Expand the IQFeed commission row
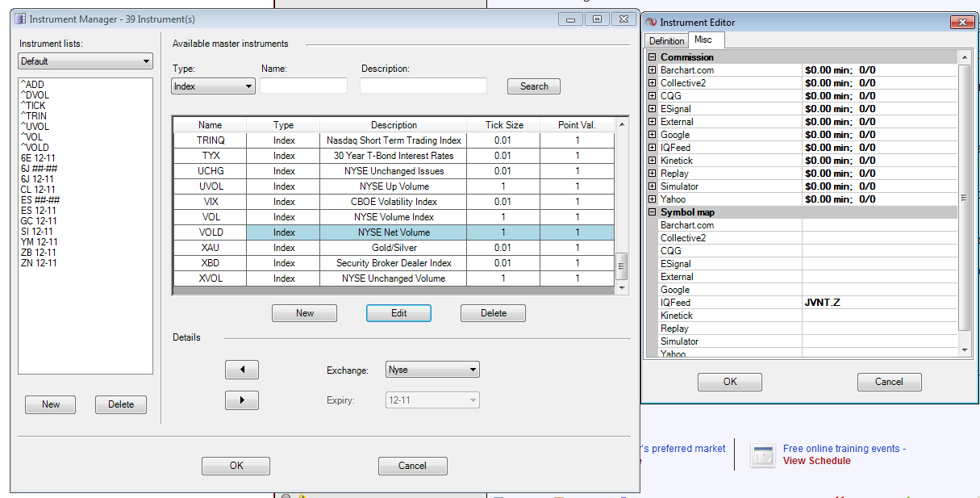 coord(653,148)
